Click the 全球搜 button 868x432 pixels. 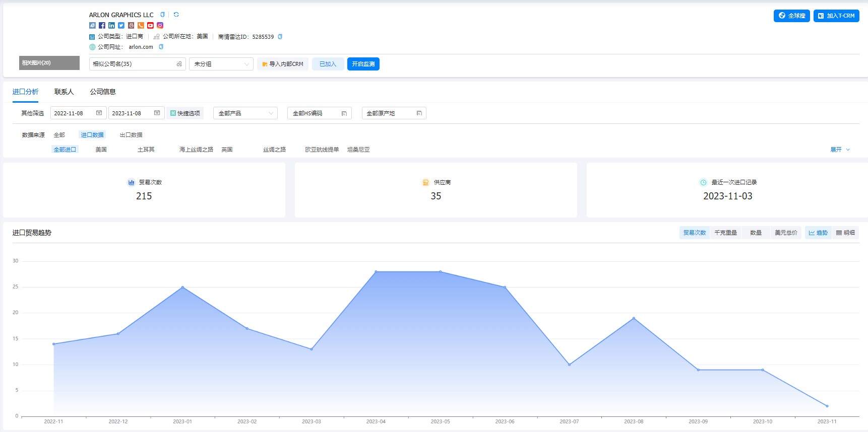(x=791, y=16)
